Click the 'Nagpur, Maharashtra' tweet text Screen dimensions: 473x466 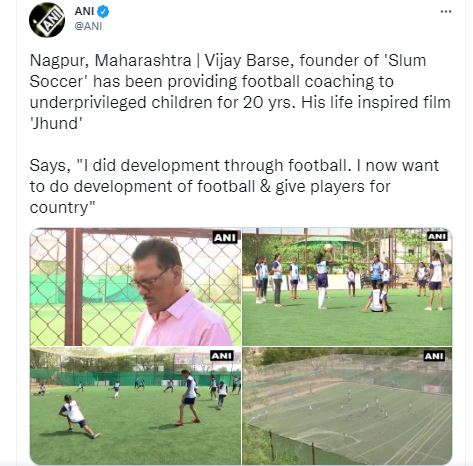point(110,61)
